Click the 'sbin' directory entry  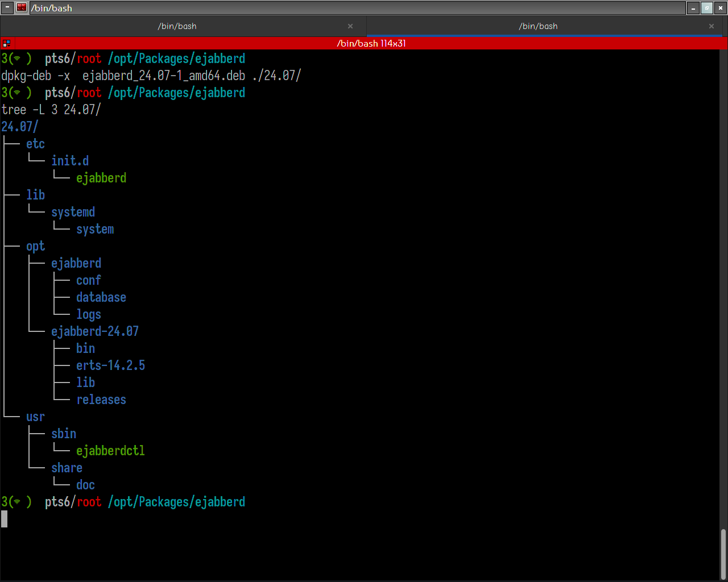(x=64, y=434)
